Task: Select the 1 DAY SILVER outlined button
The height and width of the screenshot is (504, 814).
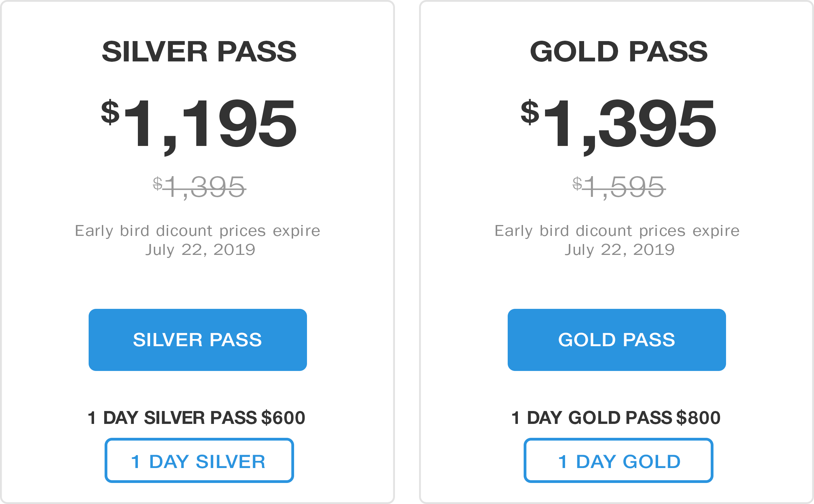Action: (x=199, y=461)
